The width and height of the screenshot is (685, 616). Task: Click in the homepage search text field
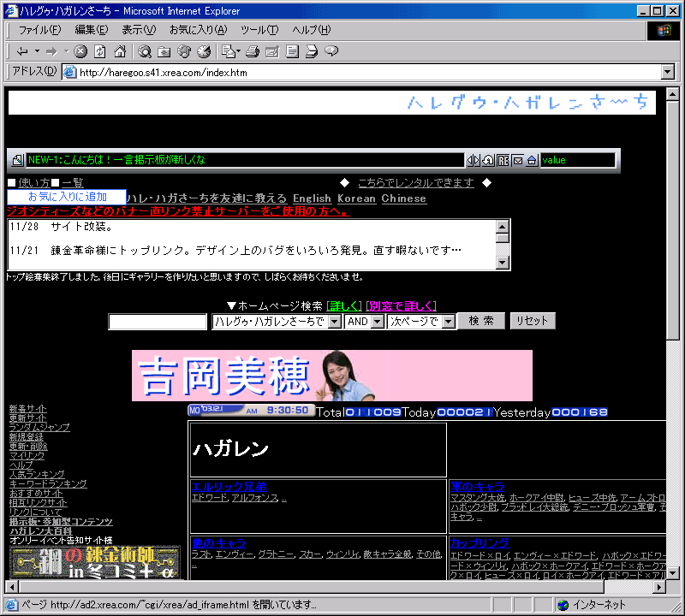click(x=158, y=322)
